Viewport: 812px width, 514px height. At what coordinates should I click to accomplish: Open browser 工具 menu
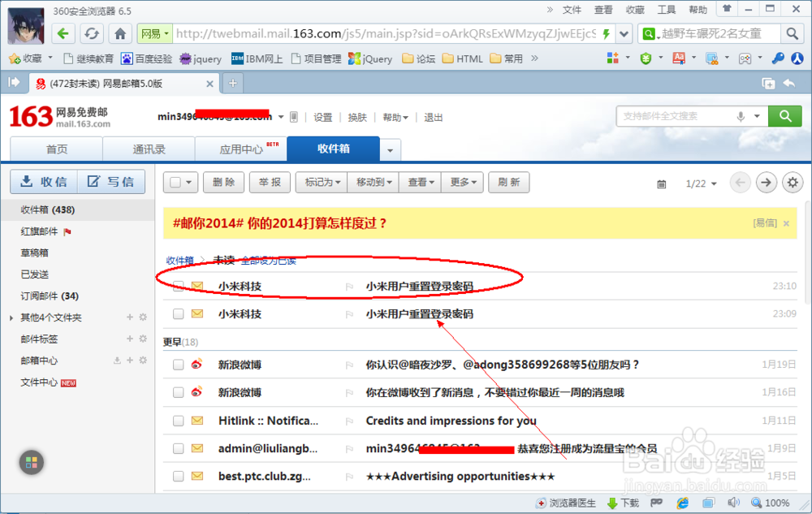pos(667,10)
